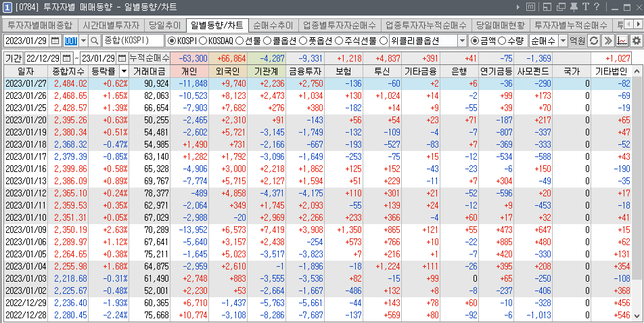The height and width of the screenshot is (323, 644).
Task: Choose the 수량 radio option
Action: pyautogui.click(x=509, y=41)
